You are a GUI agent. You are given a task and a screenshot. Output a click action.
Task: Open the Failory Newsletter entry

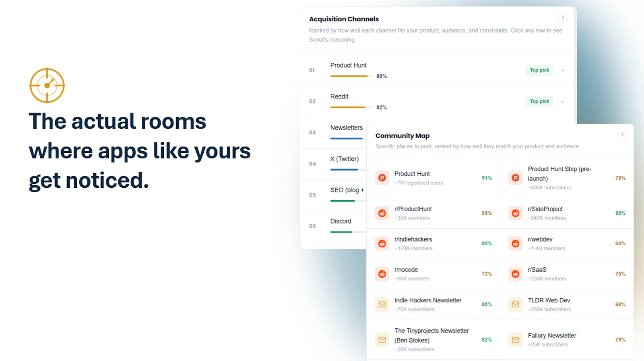pyautogui.click(x=567, y=340)
